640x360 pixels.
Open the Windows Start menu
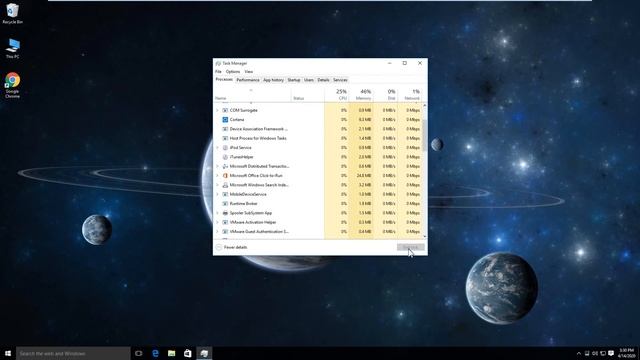pos(8,353)
